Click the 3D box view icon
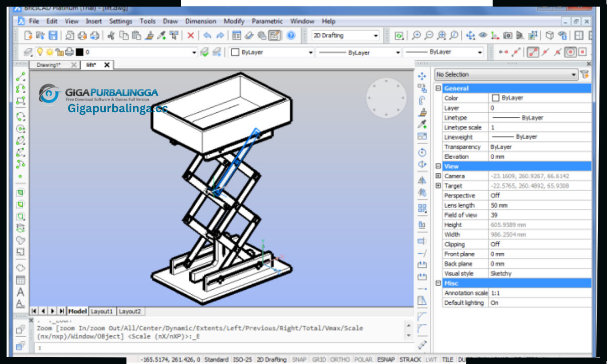The height and width of the screenshot is (364, 607). click(x=549, y=35)
